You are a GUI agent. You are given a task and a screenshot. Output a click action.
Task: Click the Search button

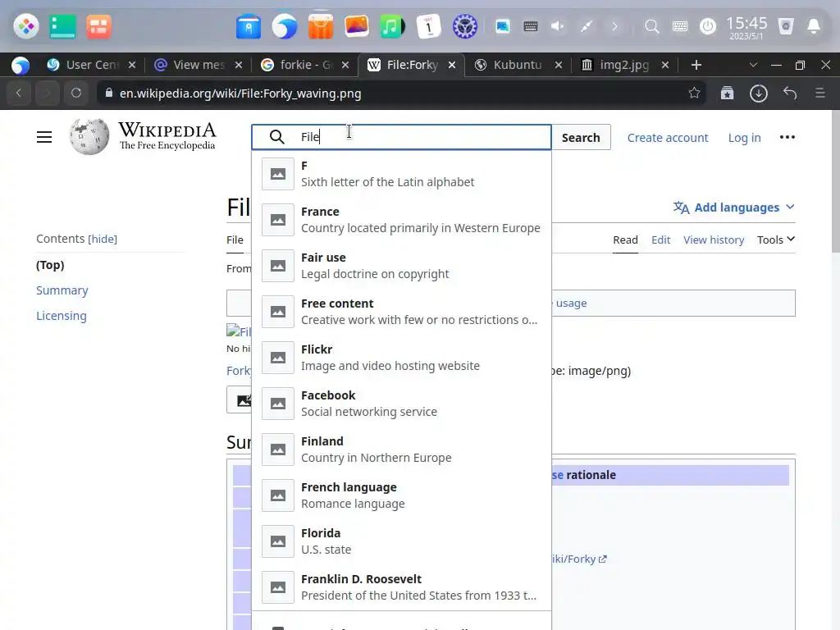[581, 138]
